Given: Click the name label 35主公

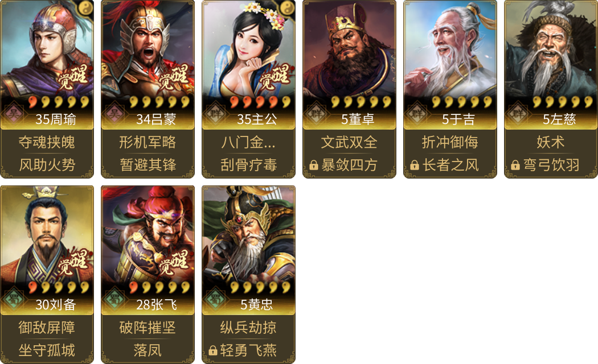Looking at the screenshot, I should coord(257,119).
